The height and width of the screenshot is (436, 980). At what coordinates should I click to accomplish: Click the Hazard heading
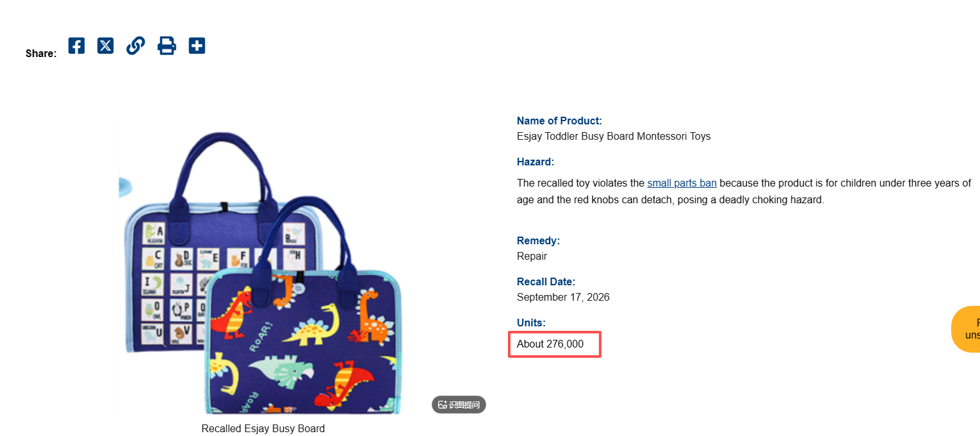[535, 162]
